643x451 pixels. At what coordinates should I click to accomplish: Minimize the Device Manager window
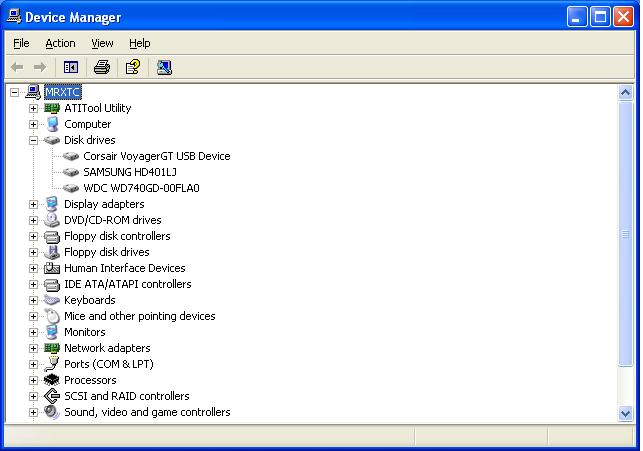point(577,17)
